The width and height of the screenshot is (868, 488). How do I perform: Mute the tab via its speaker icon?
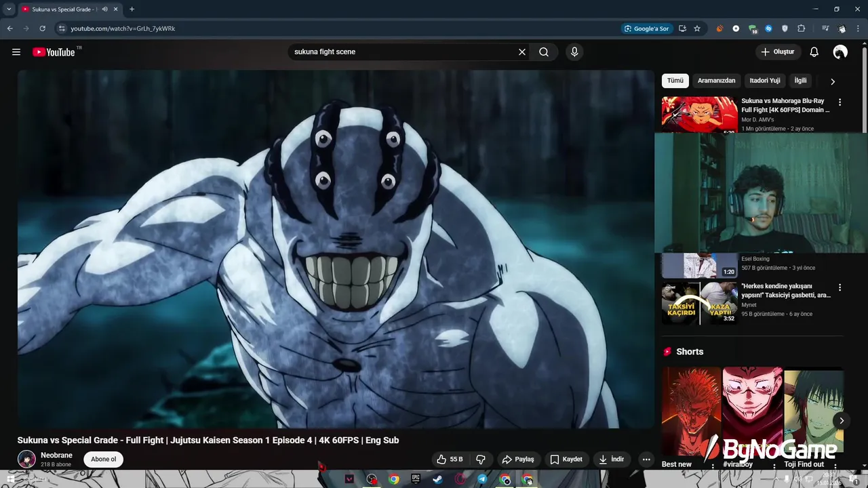point(104,9)
